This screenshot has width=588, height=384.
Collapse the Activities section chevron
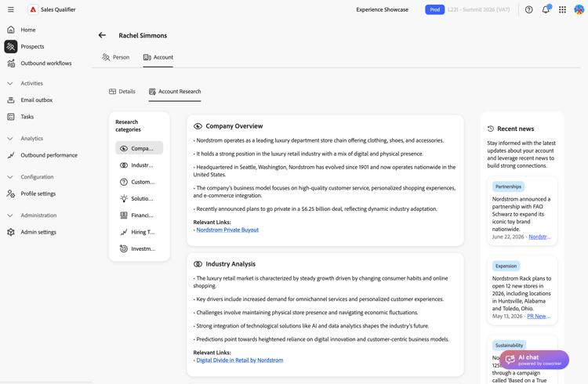[x=10, y=83]
